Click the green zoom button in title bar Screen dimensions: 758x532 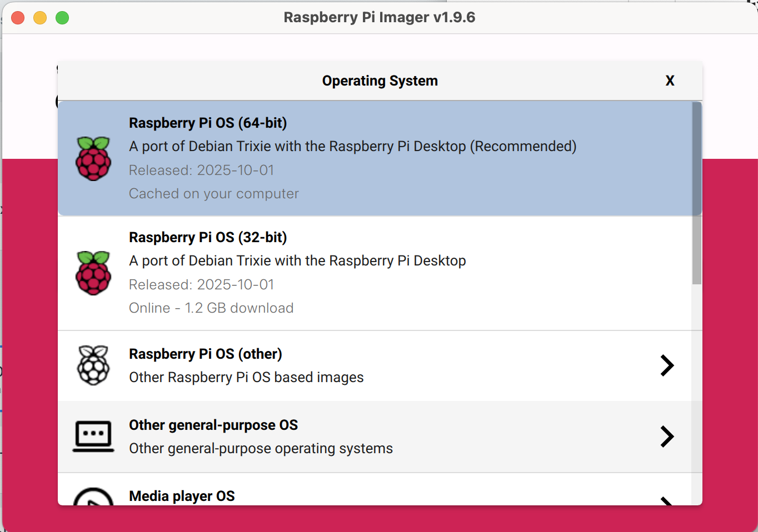click(x=62, y=17)
